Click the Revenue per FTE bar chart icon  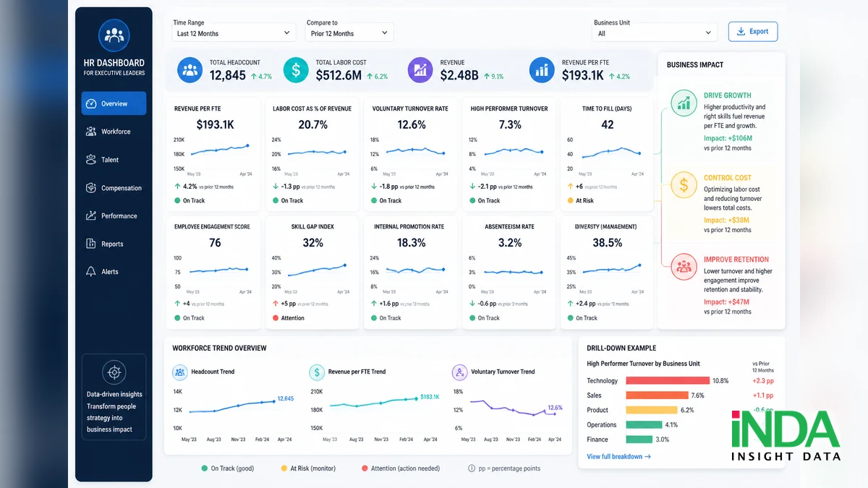point(542,70)
